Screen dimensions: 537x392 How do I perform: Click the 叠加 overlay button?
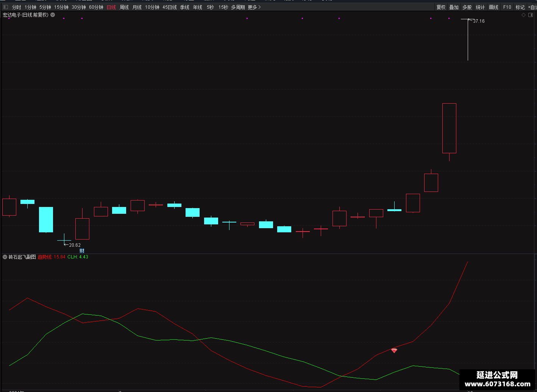tap(454, 7)
